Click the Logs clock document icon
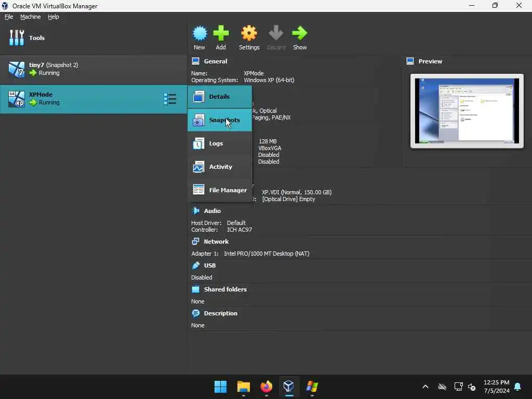 [x=198, y=143]
